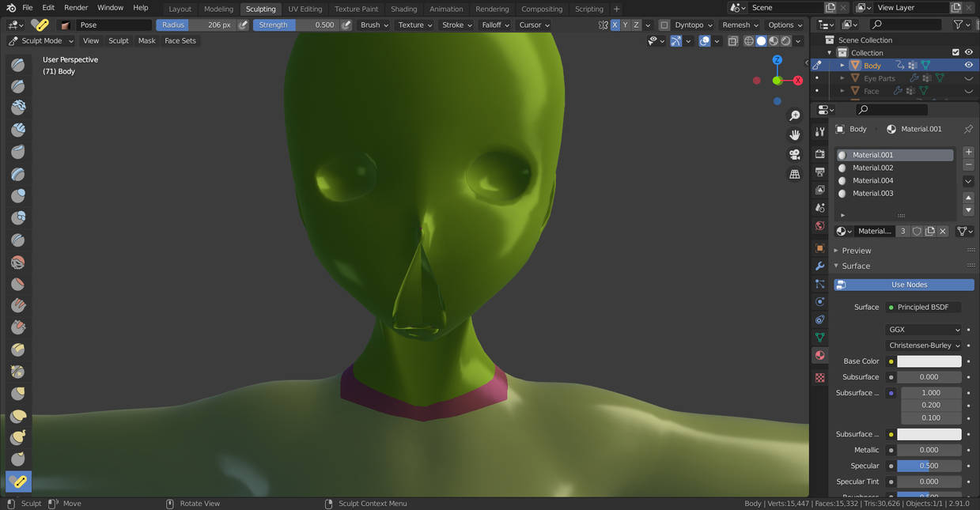Click the pan hand viewport gizmo

[795, 135]
